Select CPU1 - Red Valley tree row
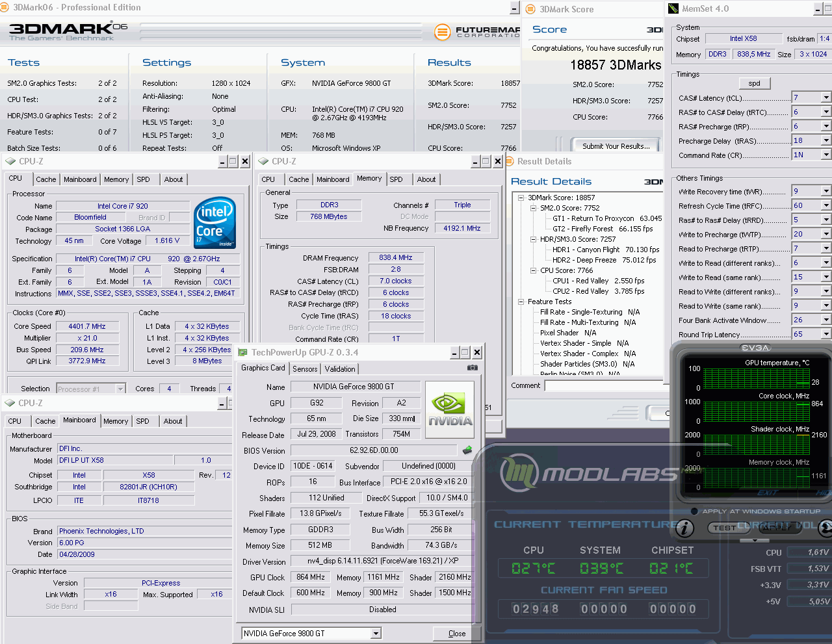The image size is (832, 644). 598,281
